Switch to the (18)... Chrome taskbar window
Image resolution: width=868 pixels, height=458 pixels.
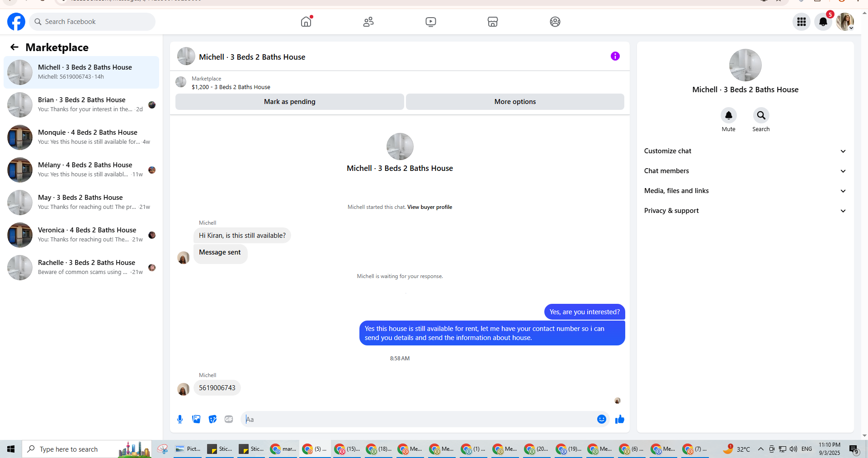(378, 449)
